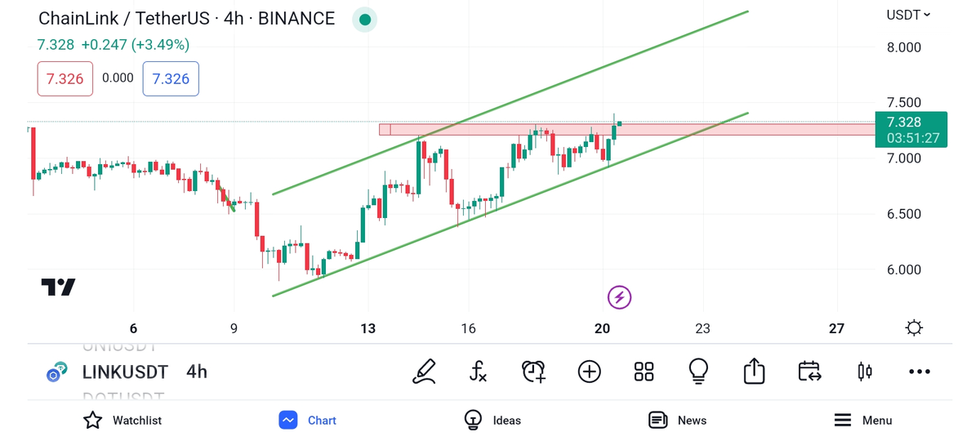Tap the plus circle icon
Image resolution: width=980 pixels, height=441 pixels.
589,372
